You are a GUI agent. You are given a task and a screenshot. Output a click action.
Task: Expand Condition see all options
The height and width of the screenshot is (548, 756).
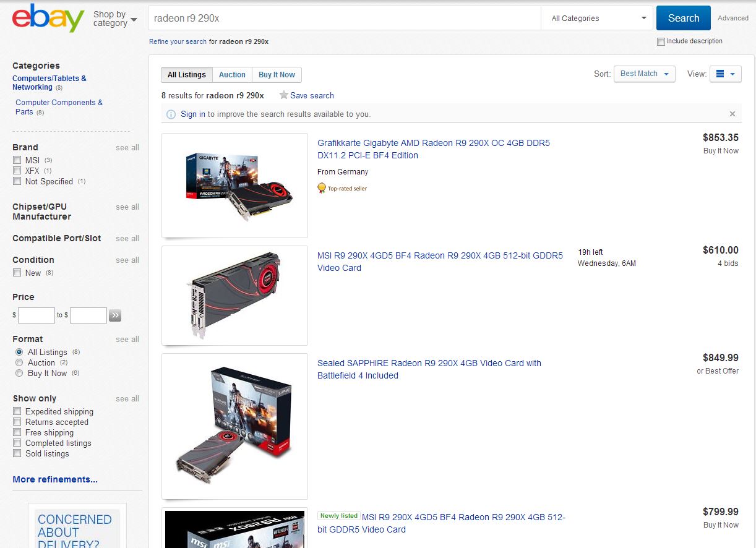tap(127, 260)
